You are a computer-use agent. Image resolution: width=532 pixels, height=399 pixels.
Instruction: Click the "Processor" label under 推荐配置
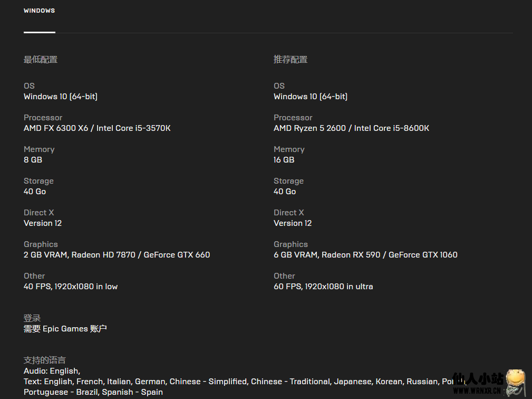coord(293,118)
